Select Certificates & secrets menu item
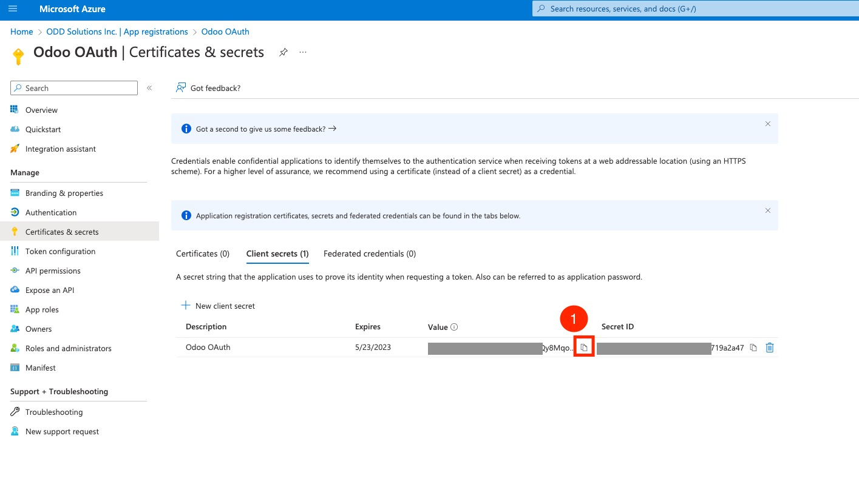859x504 pixels. 80,232
